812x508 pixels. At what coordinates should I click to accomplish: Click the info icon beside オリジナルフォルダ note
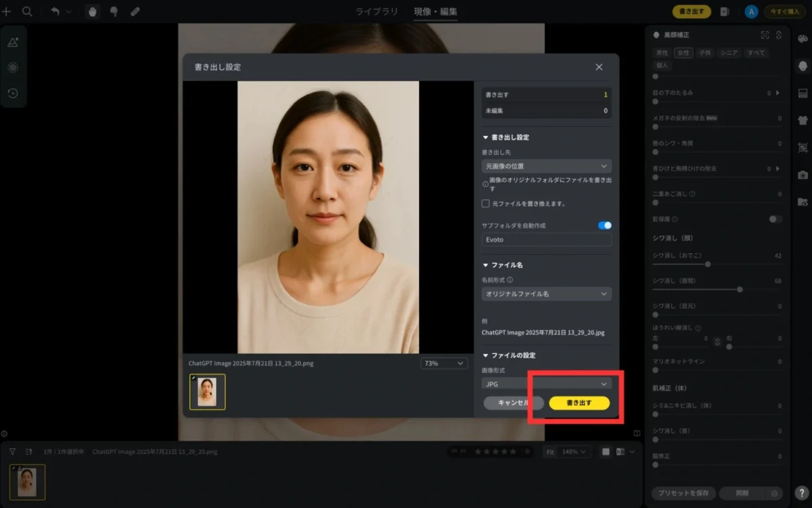pos(485,184)
